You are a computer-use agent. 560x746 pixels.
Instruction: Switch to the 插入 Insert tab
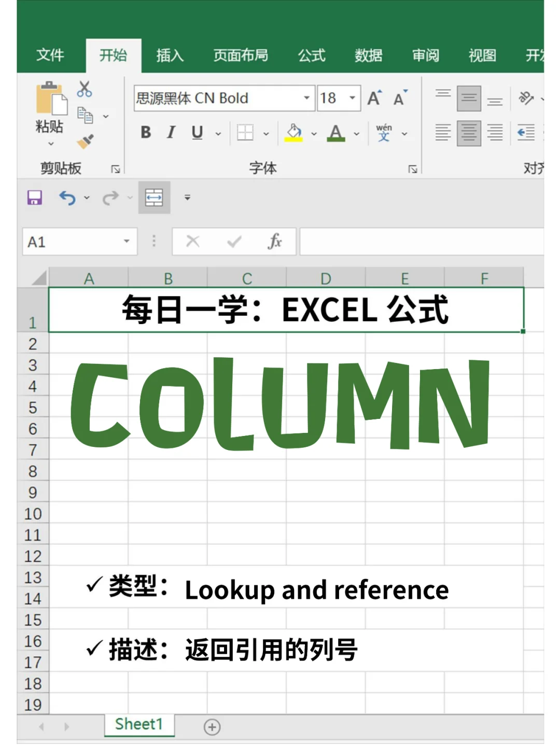pos(170,55)
